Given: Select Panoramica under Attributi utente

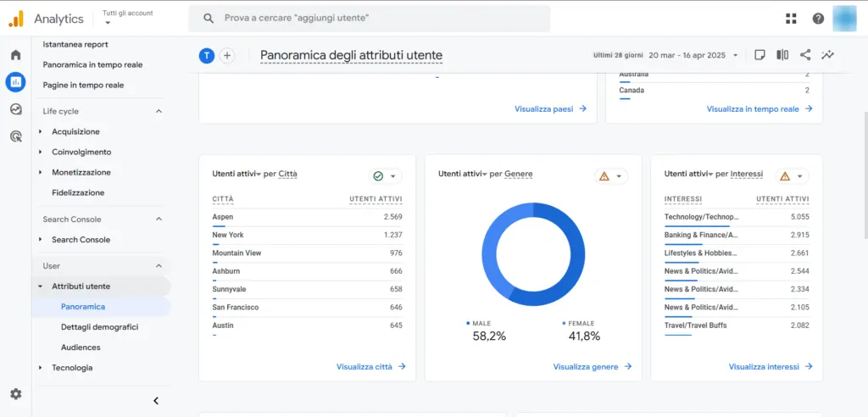Looking at the screenshot, I should tap(83, 307).
